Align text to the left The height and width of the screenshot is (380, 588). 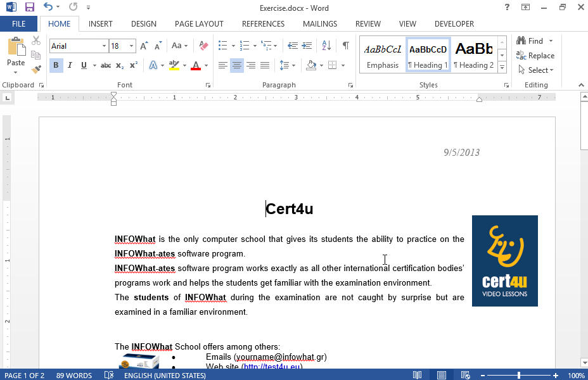coord(223,66)
